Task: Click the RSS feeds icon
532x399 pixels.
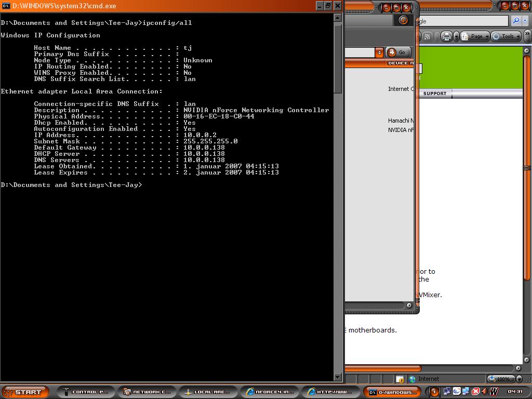Action: (427, 36)
